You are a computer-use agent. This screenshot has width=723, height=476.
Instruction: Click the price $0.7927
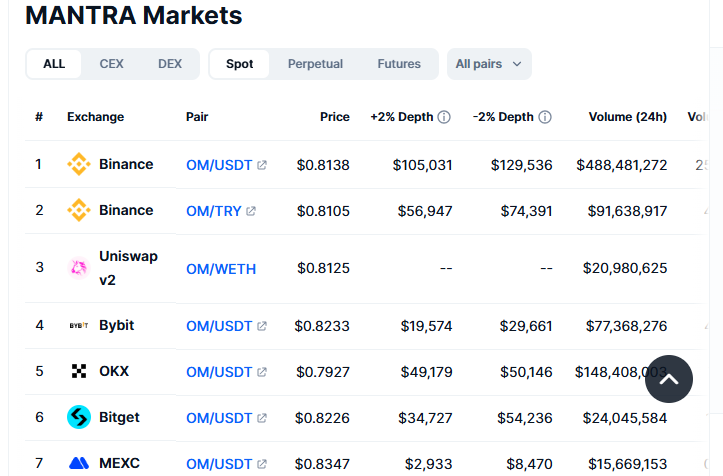click(x=323, y=372)
